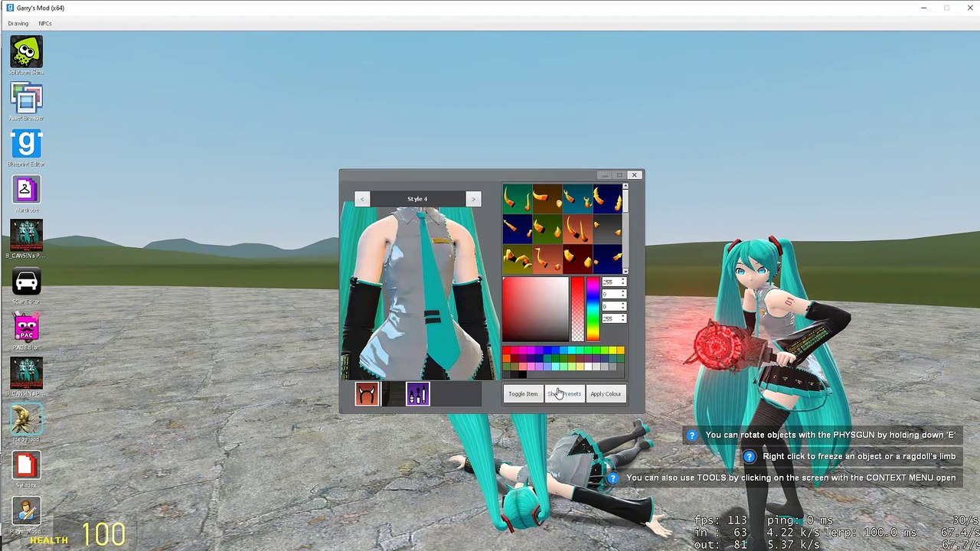Click the Apply Colour button
Viewport: 980px width, 551px height.
click(x=606, y=394)
